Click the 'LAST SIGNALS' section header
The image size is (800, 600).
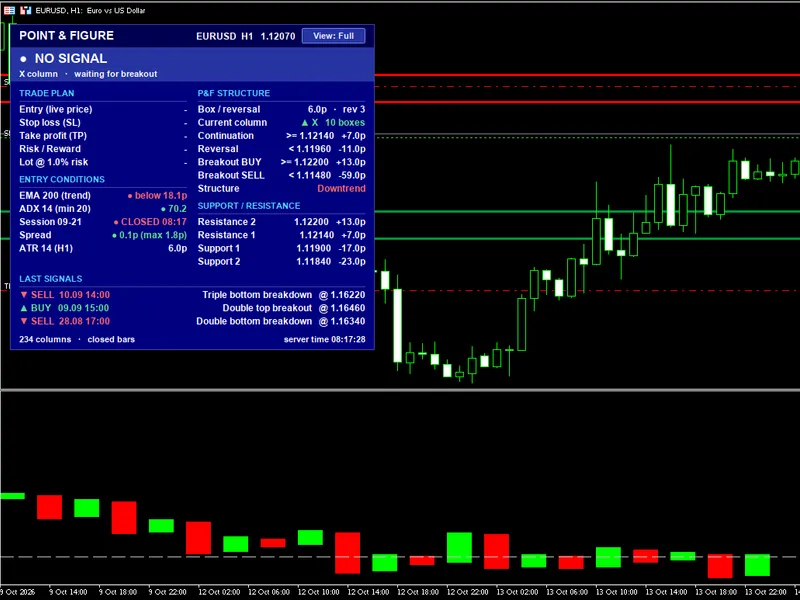point(51,279)
